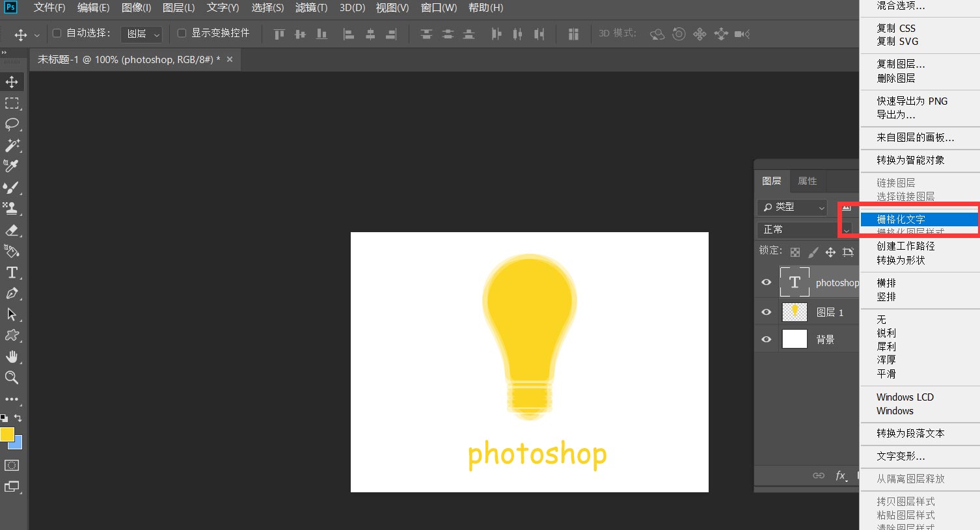This screenshot has height=530, width=980.
Task: Select the Horizontal Type tool
Action: pos(12,272)
